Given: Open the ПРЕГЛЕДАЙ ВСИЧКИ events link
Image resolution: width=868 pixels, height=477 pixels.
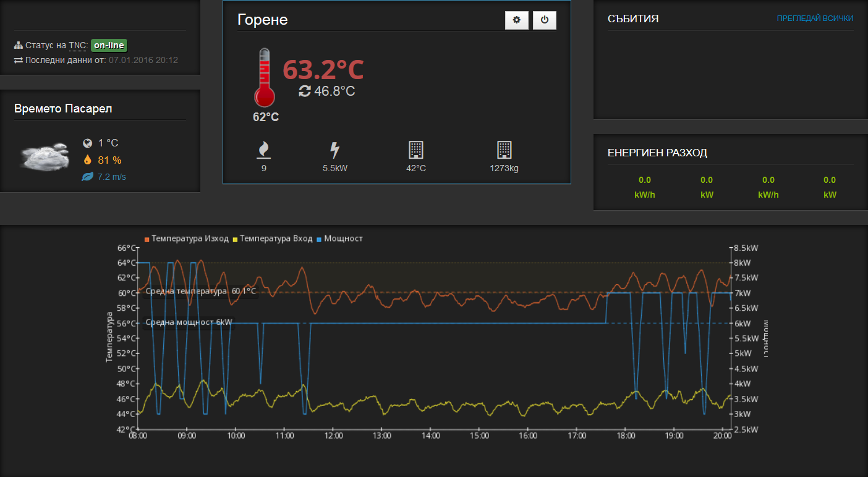Looking at the screenshot, I should [815, 19].
